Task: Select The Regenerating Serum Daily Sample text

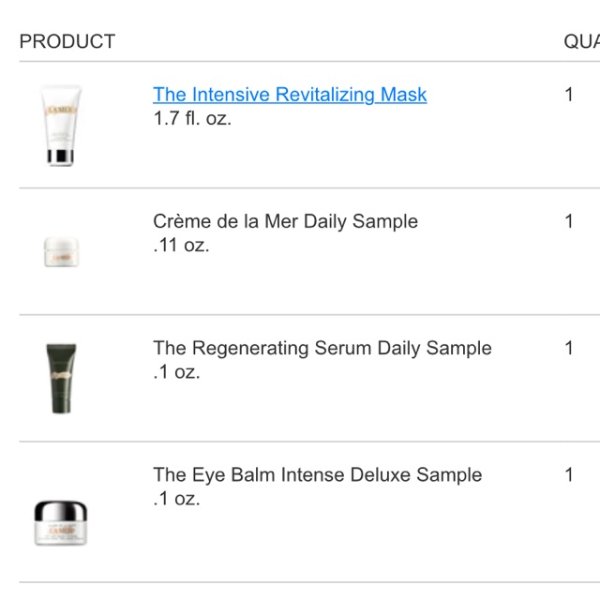Action: pyautogui.click(x=322, y=348)
